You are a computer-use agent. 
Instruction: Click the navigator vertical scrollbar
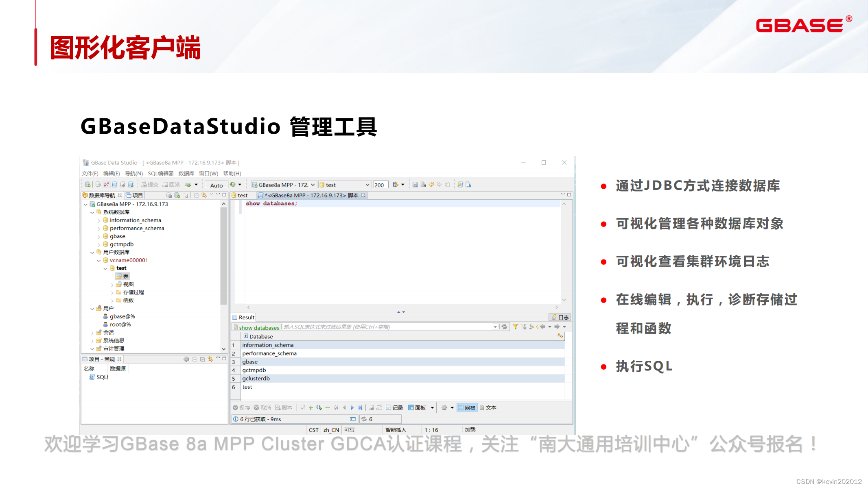tap(223, 256)
